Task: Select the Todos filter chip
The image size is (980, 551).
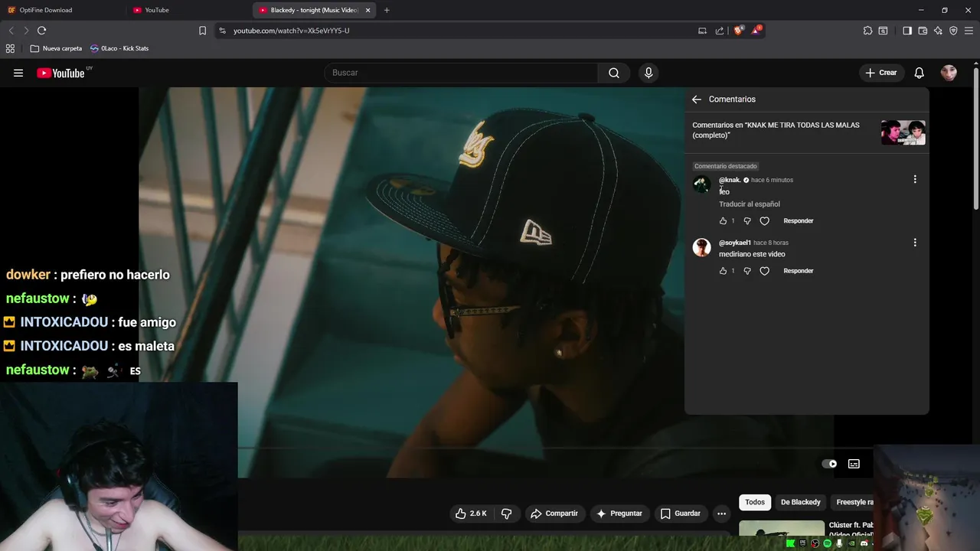Action: coord(755,502)
